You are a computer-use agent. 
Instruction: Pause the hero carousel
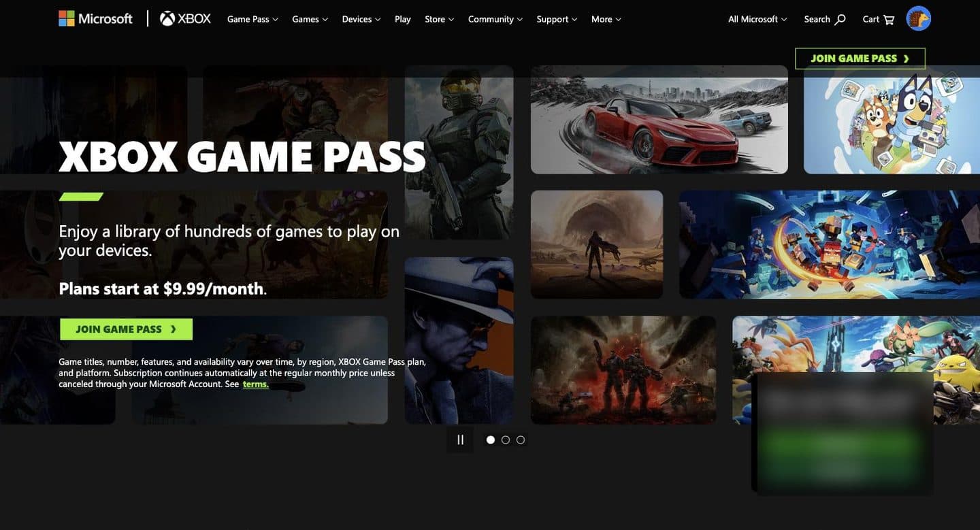click(x=460, y=440)
